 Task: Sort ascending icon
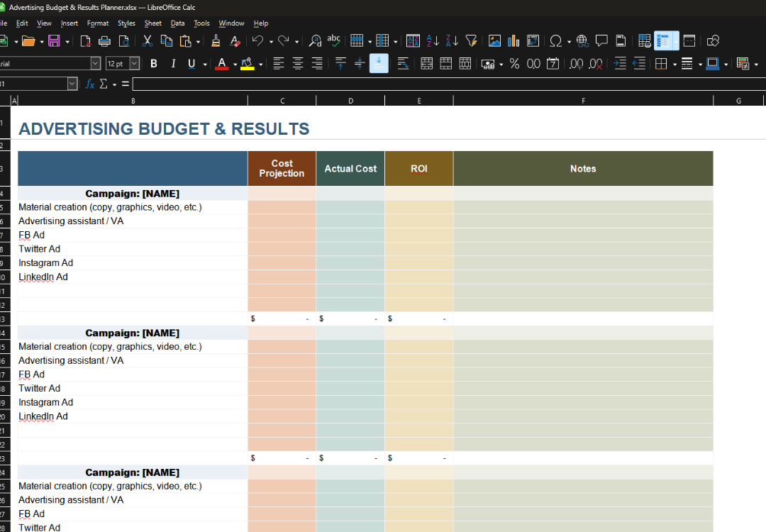433,41
